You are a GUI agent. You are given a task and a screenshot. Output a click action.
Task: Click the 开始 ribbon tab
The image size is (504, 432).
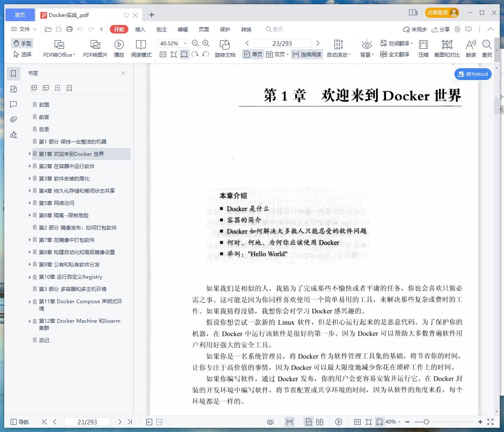(x=119, y=29)
